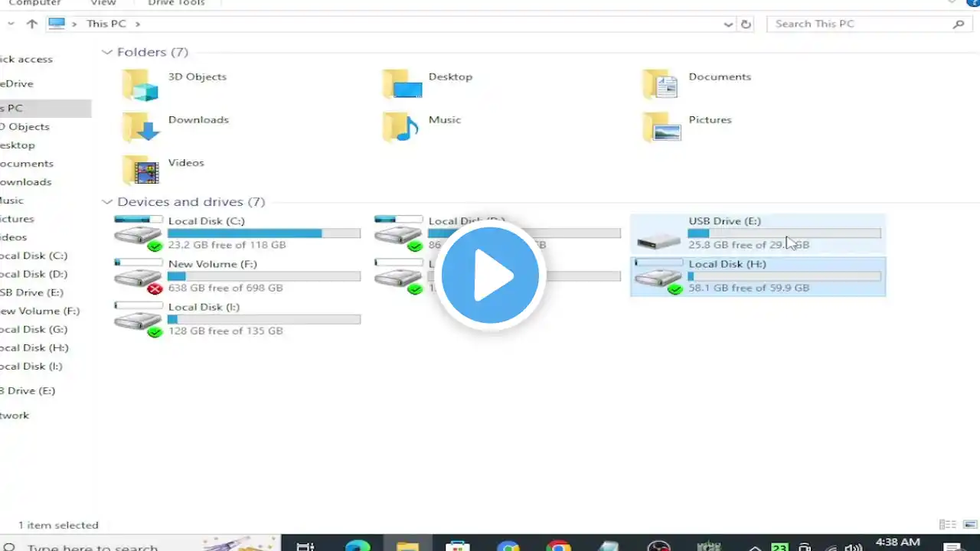
Task: Click the "1 item selected" status text
Action: point(58,525)
